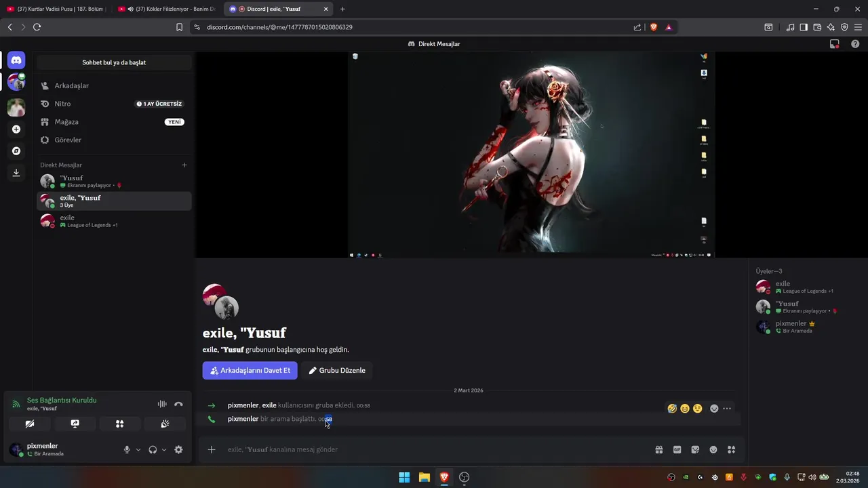Open Discord inbox icon in header
Viewport: 868px width, 488px height.
coord(835,44)
